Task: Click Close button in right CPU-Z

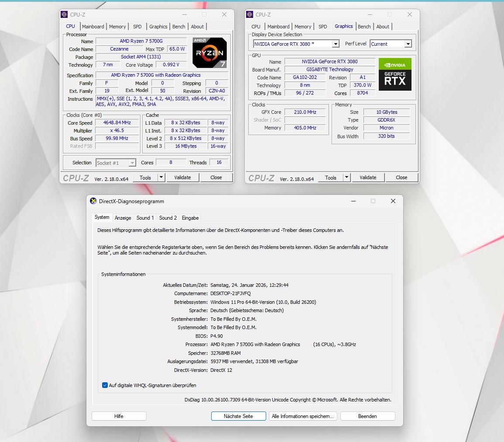Action: 401,177
